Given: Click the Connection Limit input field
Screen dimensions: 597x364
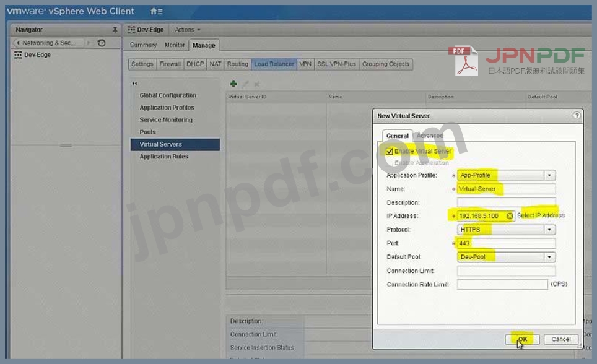Looking at the screenshot, I should pos(506,271).
